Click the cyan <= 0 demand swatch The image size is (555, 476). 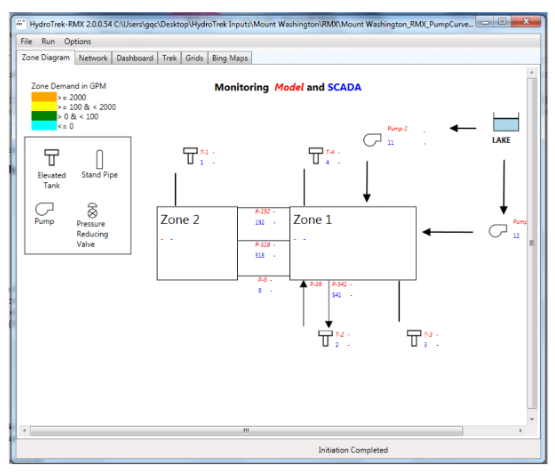pyautogui.click(x=44, y=126)
